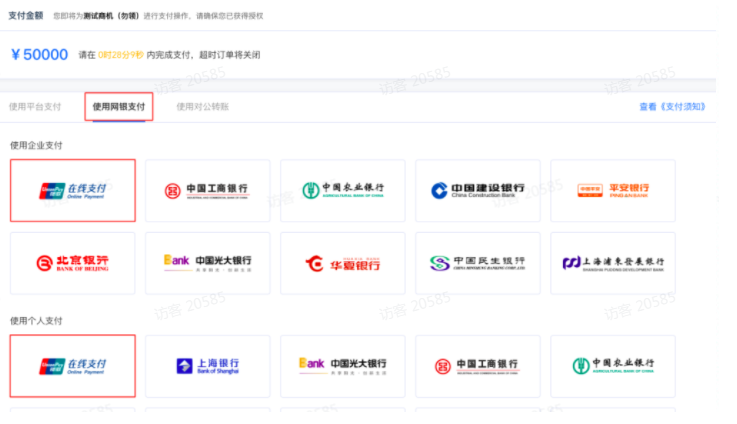
Task: Choose Agricultural Bank of China under enterprise payment
Action: click(x=343, y=190)
